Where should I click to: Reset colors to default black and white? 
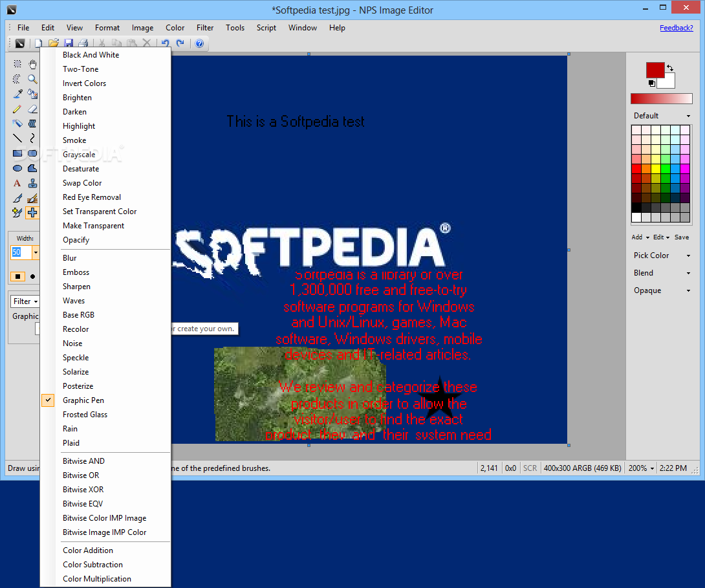(x=652, y=83)
